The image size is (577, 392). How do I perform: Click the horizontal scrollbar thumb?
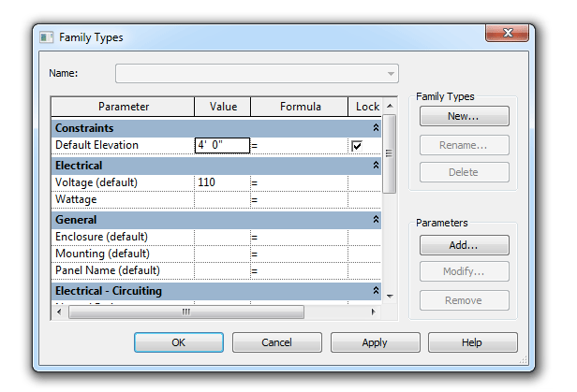point(186,312)
